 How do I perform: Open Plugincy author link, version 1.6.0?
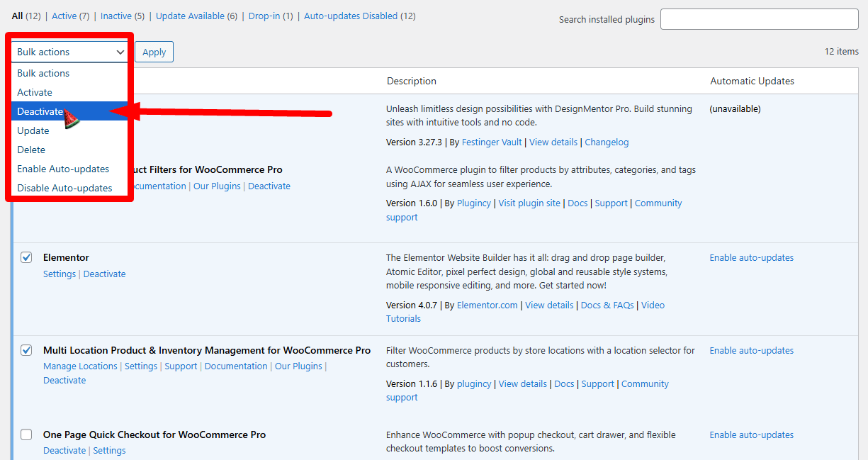474,203
